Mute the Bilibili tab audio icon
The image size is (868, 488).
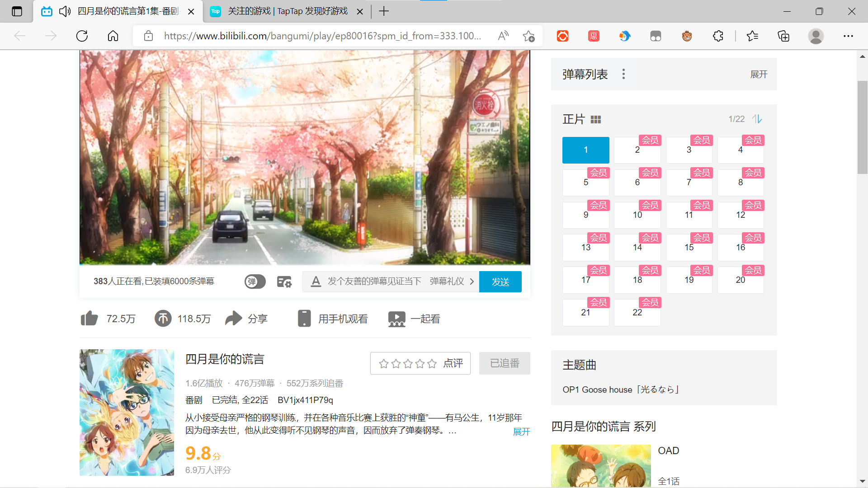65,11
